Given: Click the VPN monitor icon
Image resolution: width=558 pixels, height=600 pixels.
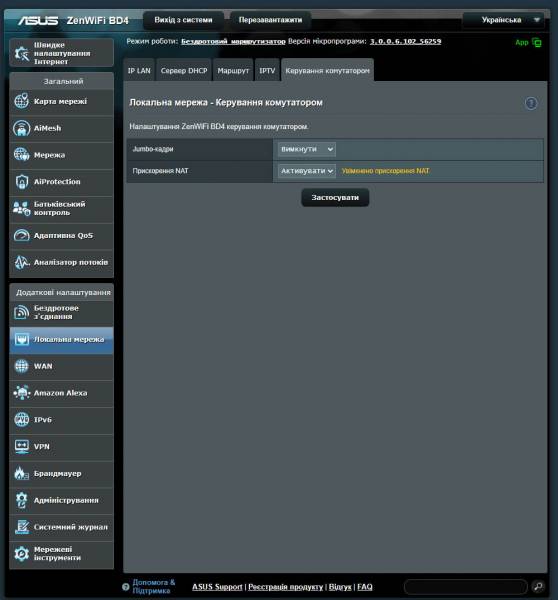Looking at the screenshot, I should [21, 447].
